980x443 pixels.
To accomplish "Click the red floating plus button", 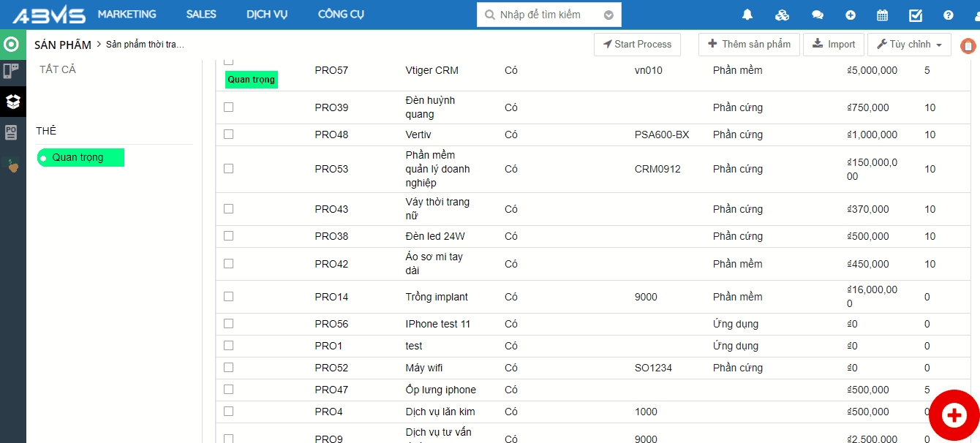I will click(x=954, y=415).
